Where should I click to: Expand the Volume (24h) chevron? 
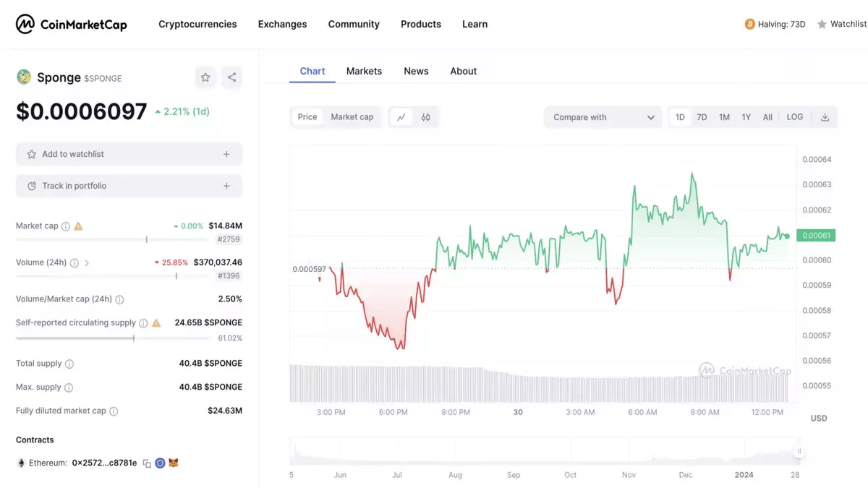[x=87, y=263]
